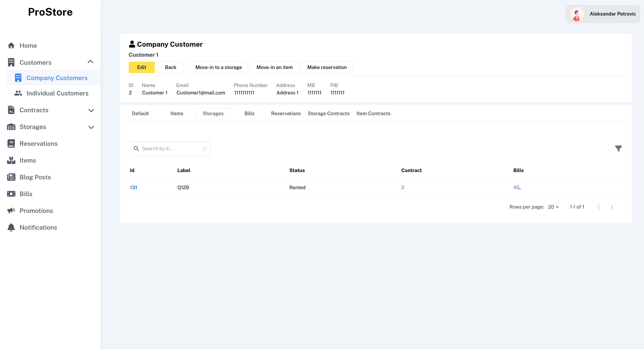The width and height of the screenshot is (644, 349).
Task: Click the Q129 label cell
Action: click(183, 187)
